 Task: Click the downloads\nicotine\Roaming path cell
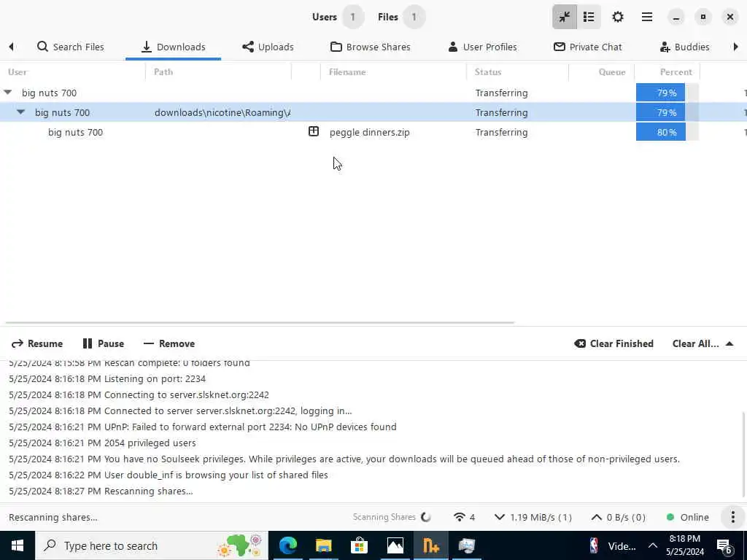point(222,112)
